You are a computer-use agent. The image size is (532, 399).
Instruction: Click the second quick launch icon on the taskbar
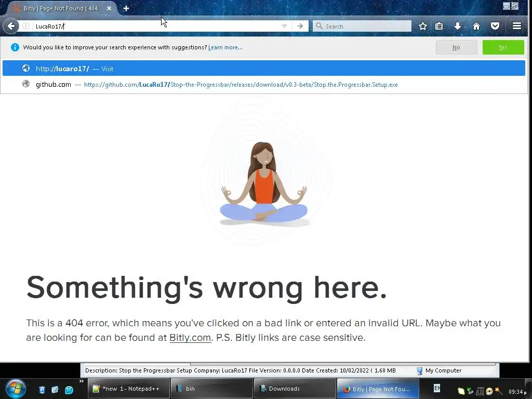click(55, 390)
